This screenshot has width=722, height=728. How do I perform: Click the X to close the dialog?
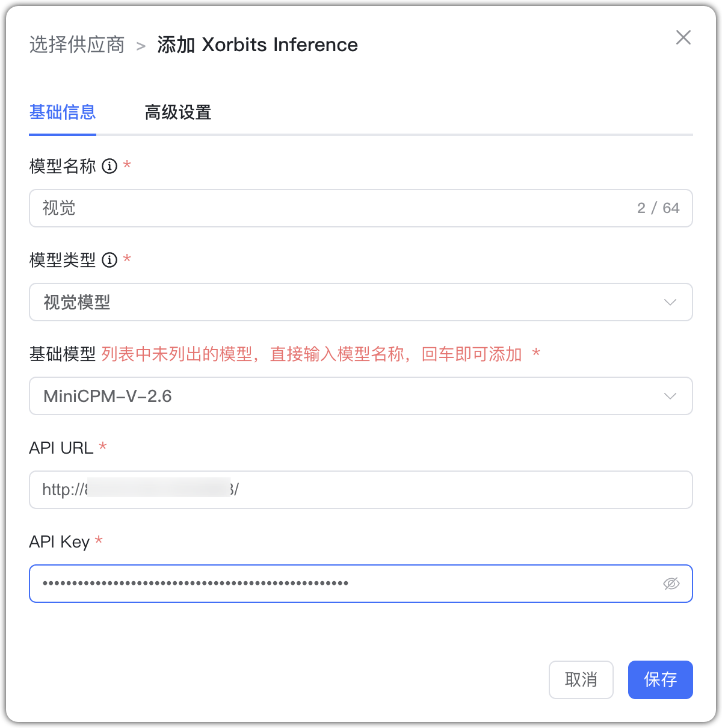[x=683, y=37]
